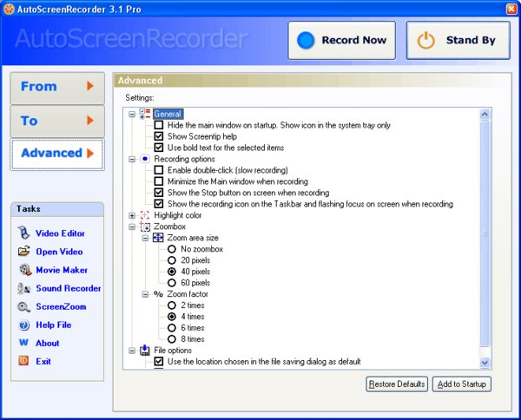Viewport: 521px width, 420px height.
Task: Click the Open Video folder icon
Action: click(23, 251)
